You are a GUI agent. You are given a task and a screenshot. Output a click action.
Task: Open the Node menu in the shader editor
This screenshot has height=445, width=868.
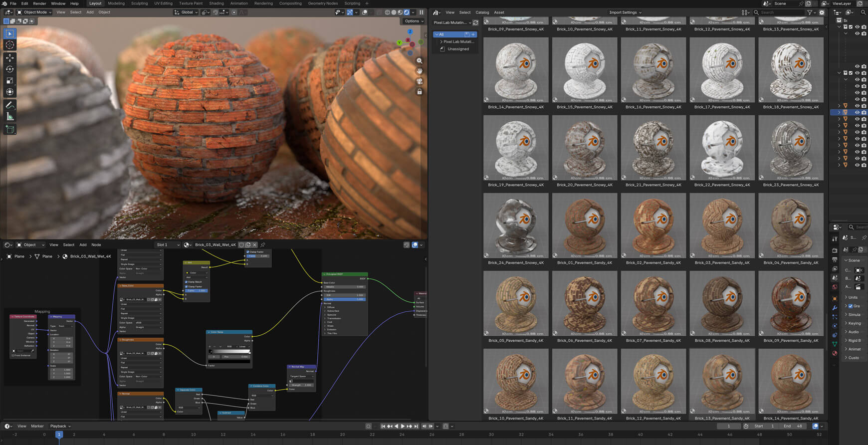pos(96,245)
